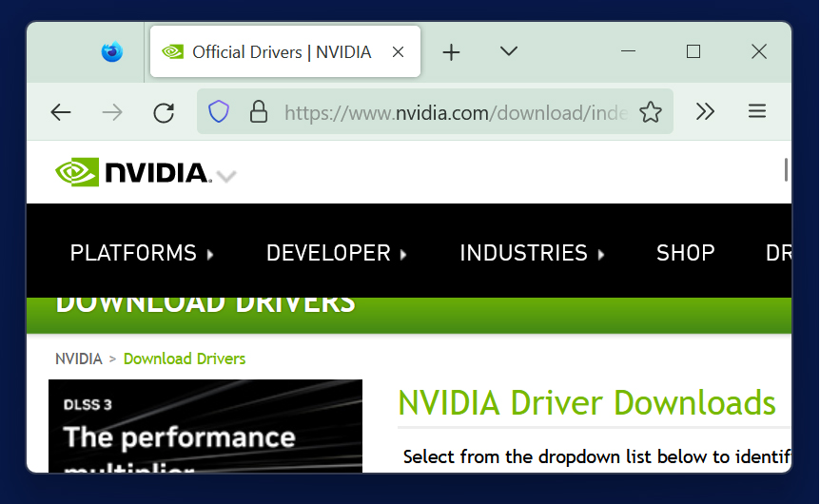Screen dimensions: 820x504
Task: Open the INDUSTRIES menu
Action: tap(532, 253)
